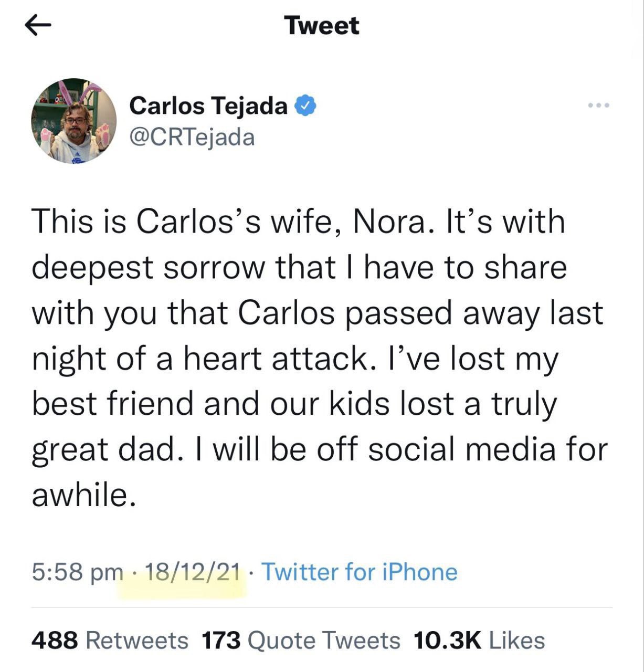Click the 10.3K like count number
The image size is (644, 672).
pyautogui.click(x=447, y=640)
